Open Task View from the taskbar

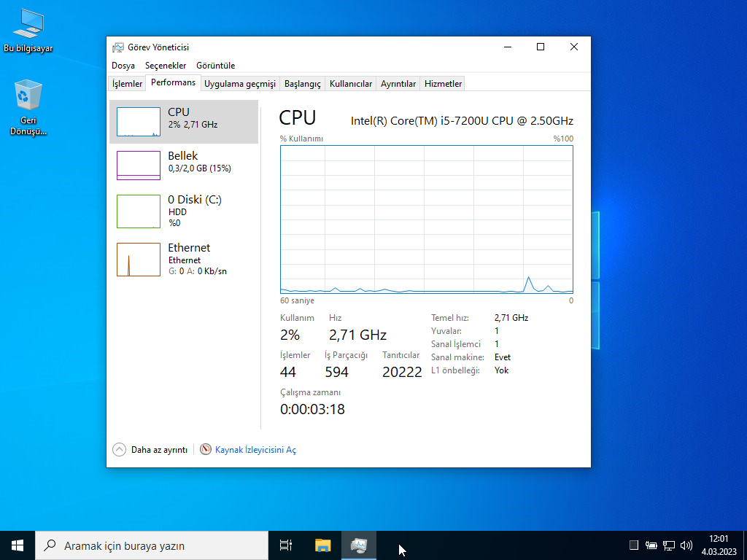[x=286, y=545]
